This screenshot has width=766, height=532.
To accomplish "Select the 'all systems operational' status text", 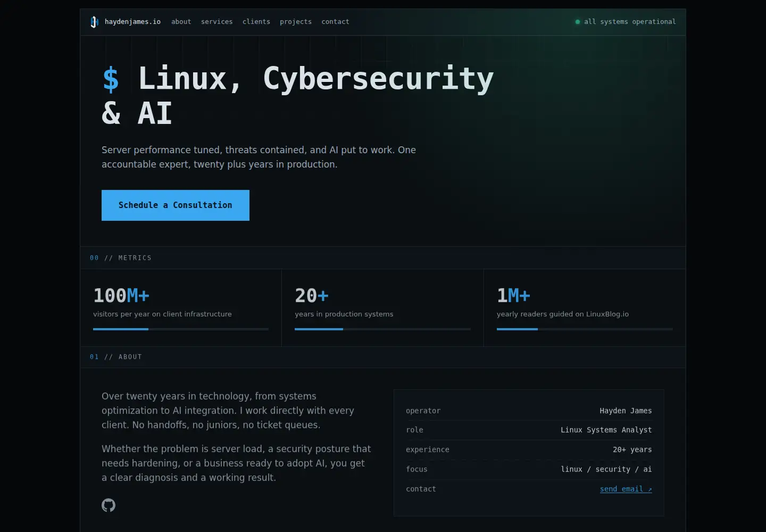I will point(630,22).
